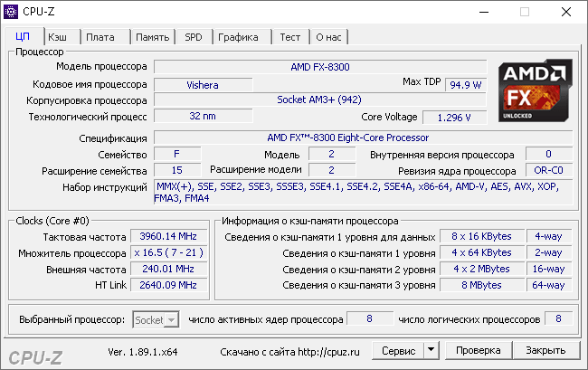
Task: Click the Проверка button
Action: pos(479,350)
